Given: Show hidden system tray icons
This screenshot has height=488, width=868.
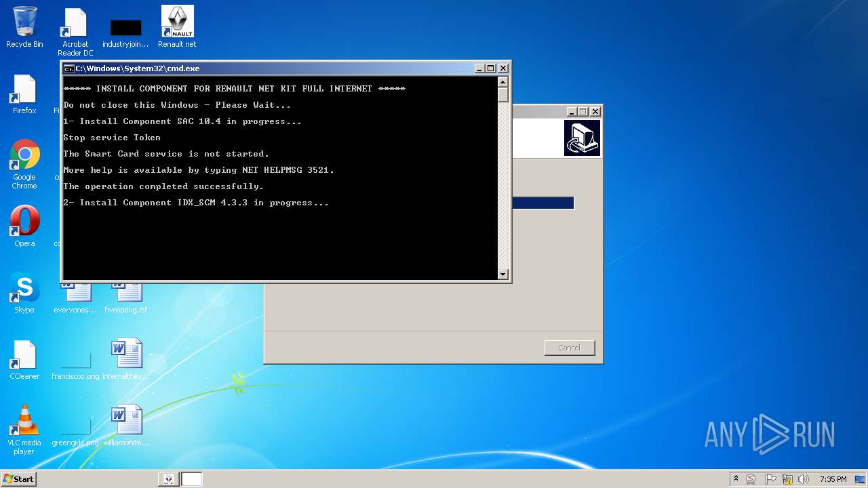Looking at the screenshot, I should [x=736, y=479].
